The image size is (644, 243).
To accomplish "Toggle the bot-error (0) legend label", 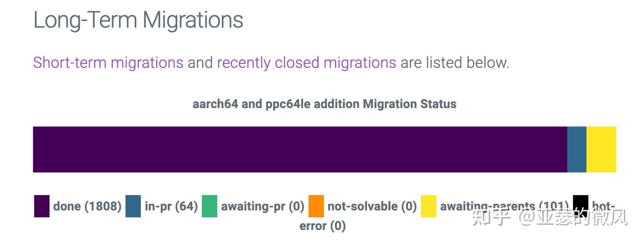I will click(322, 226).
